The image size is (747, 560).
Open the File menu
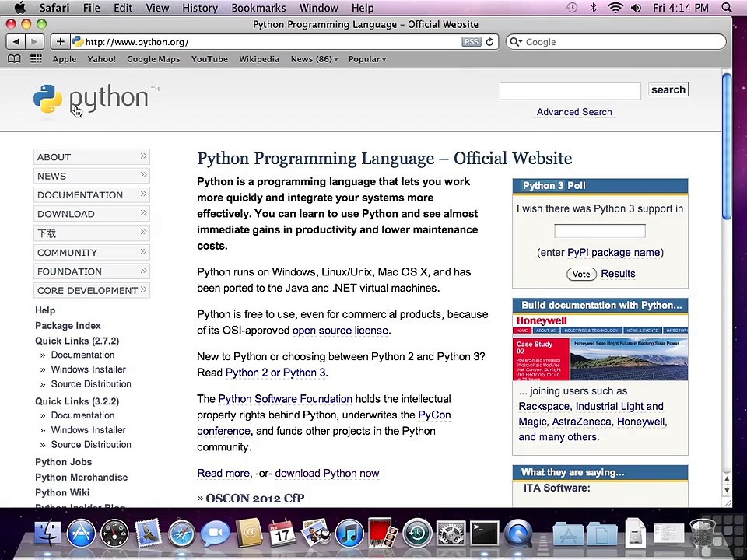(x=92, y=8)
